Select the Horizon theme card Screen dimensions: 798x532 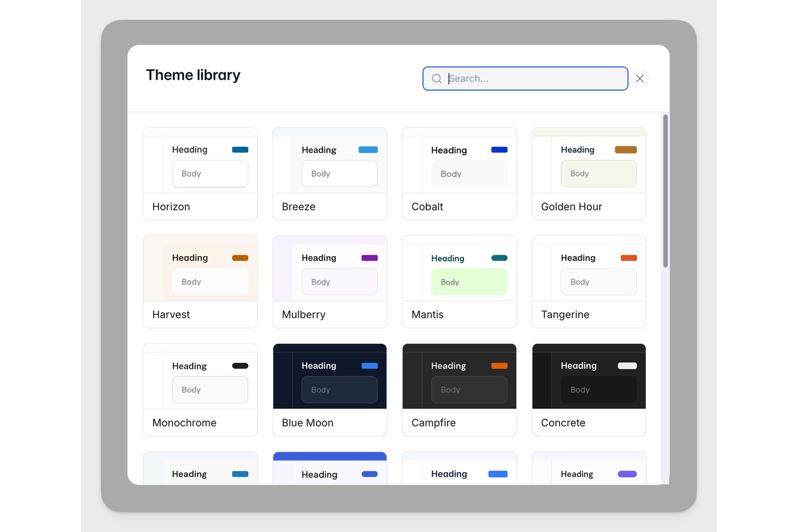click(x=200, y=174)
